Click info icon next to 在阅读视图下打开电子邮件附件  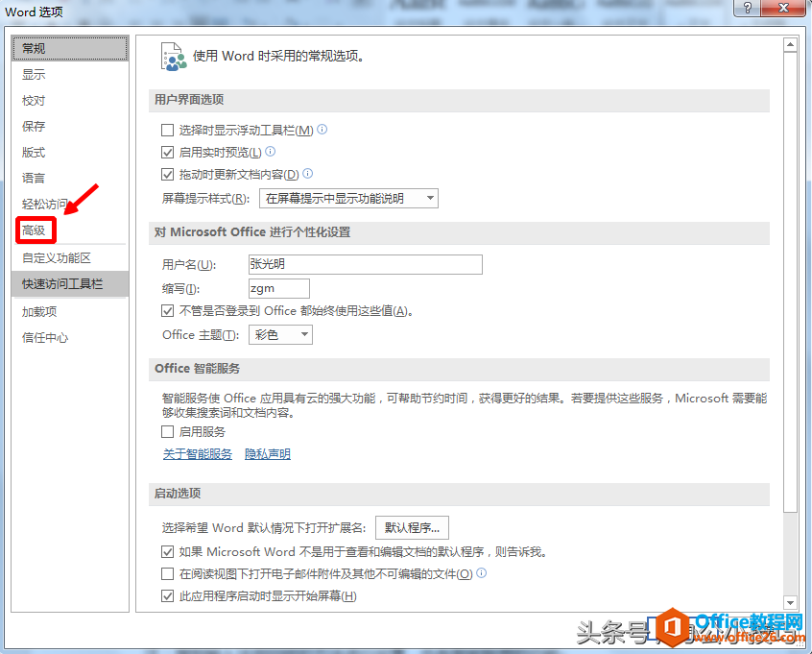tap(481, 573)
